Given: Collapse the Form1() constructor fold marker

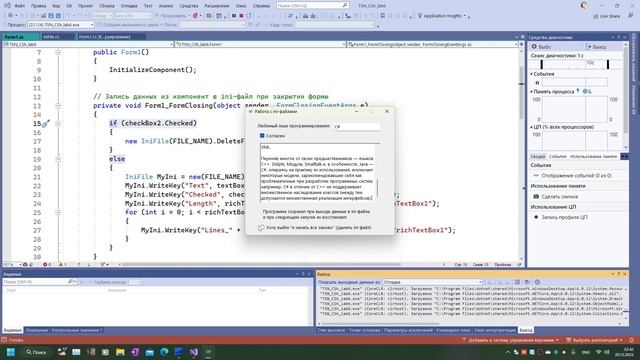Looking at the screenshot, I should pos(58,52).
